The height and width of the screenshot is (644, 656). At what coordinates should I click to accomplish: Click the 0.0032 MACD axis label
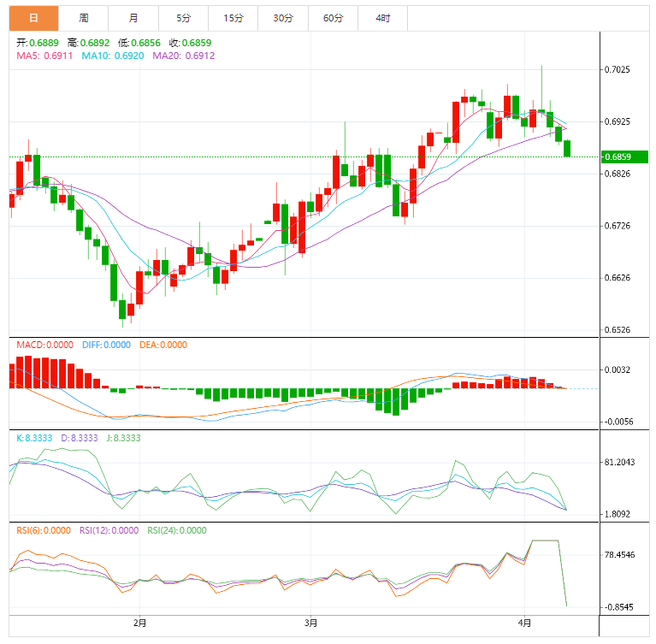point(618,370)
